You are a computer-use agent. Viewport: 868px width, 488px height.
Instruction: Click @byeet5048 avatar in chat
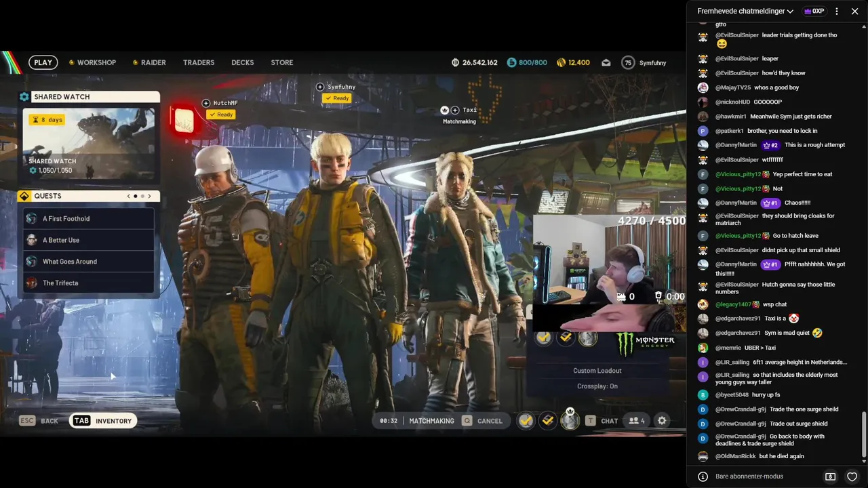tap(703, 394)
